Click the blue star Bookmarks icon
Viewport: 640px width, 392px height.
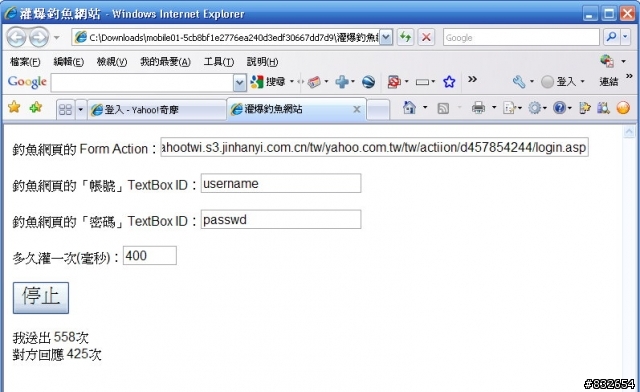pyautogui.click(x=449, y=82)
